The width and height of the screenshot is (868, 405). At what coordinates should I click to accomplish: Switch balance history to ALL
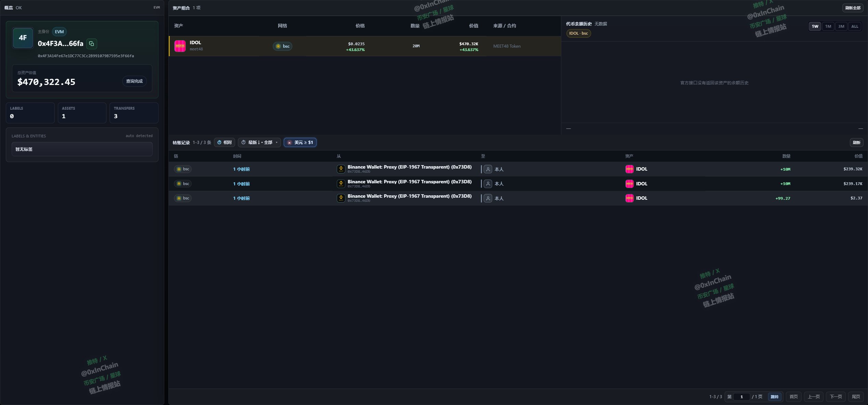[855, 26]
